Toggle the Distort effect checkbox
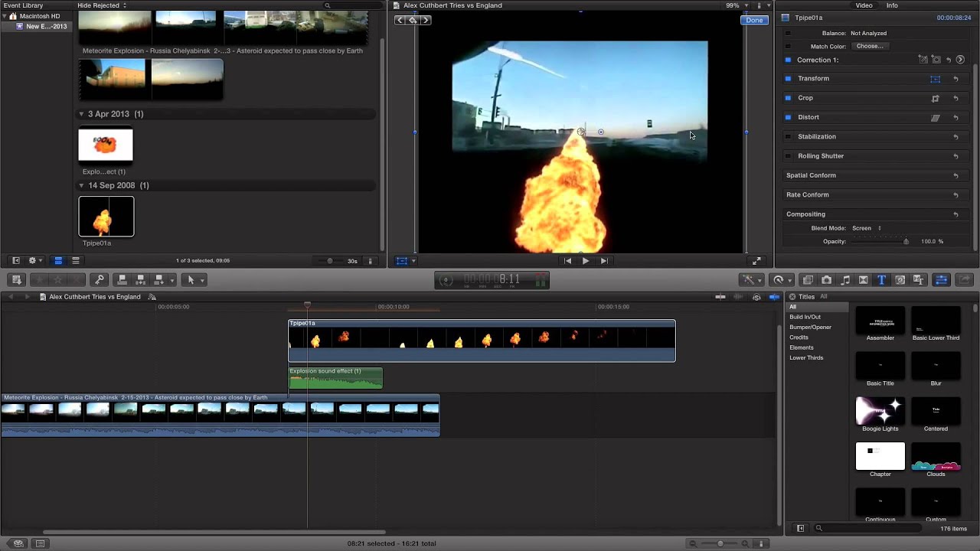Screen dimensions: 980x551 (788, 117)
